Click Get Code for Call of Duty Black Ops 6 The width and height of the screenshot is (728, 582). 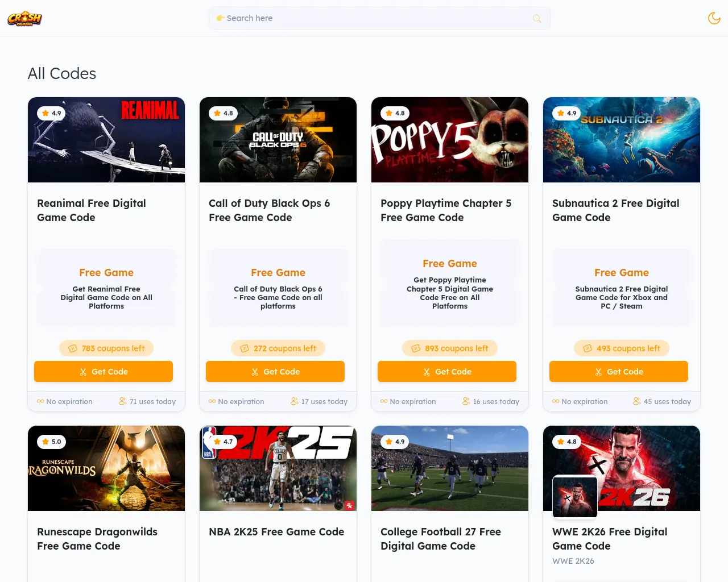pyautogui.click(x=275, y=372)
